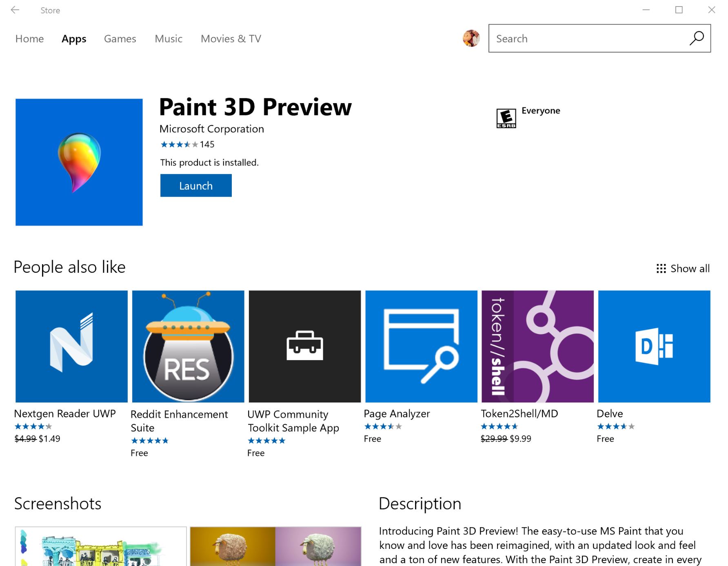Go to the Home tab
The image size is (728, 566).
[x=29, y=39]
